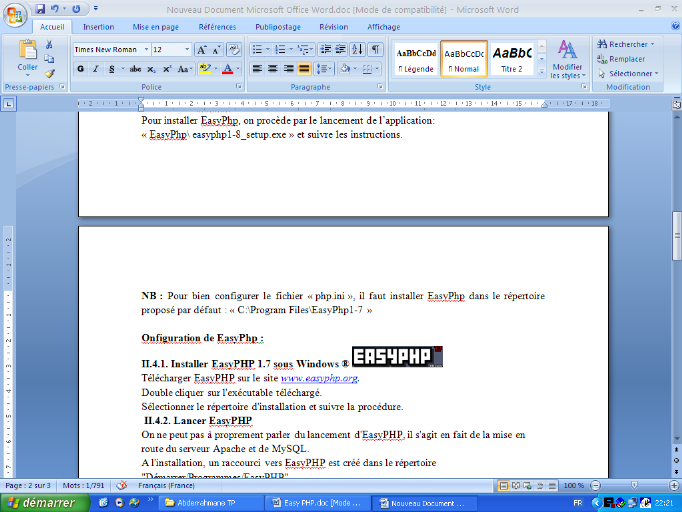This screenshot has height=512, width=682.
Task: Apply yellow text highlight color
Action: [205, 69]
